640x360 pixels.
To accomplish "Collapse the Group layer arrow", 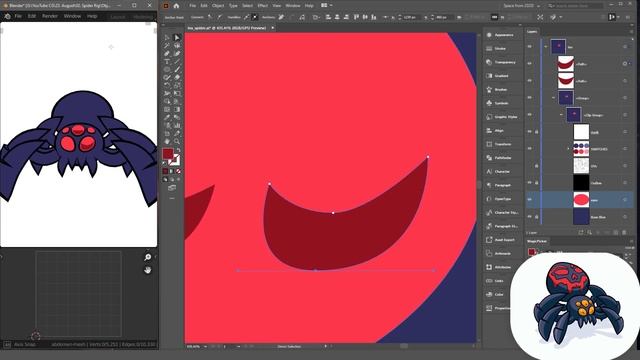I will pos(554,98).
